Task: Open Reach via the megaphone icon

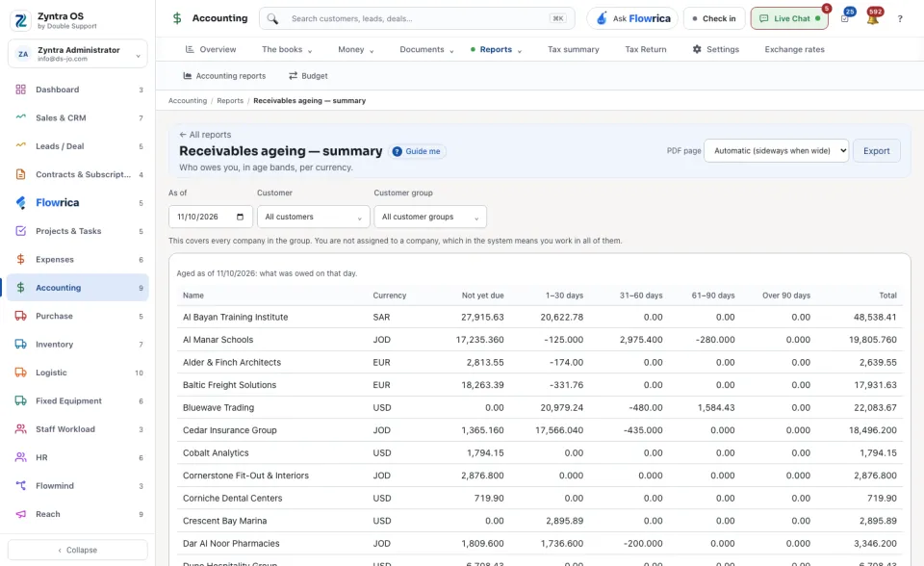Action: click(20, 514)
